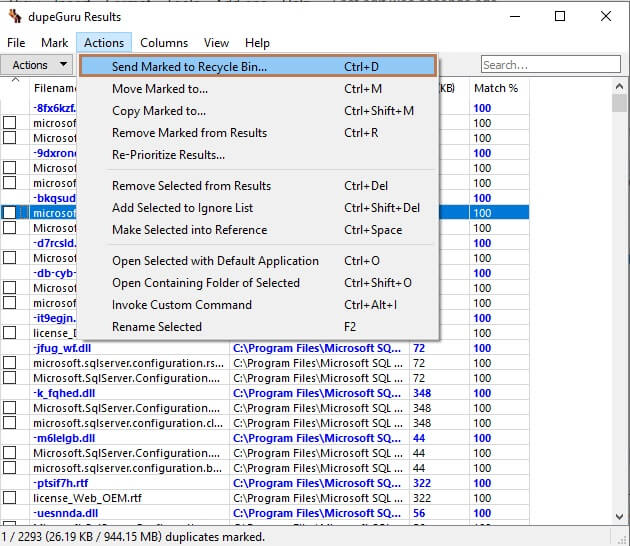
Task: Sort by the Match % column header
Action: (x=496, y=88)
